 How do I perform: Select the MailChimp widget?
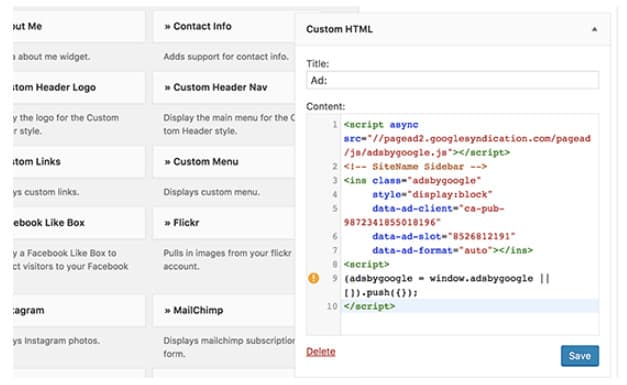coord(224,310)
